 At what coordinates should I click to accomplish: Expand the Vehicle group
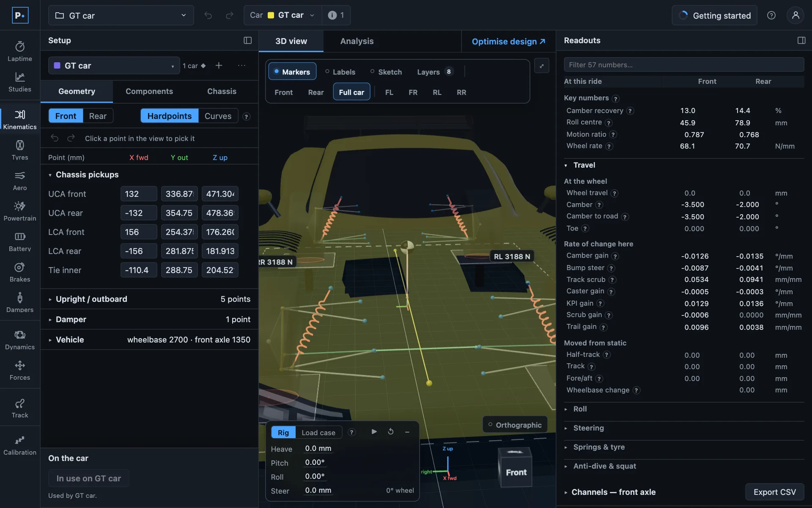coord(149,340)
